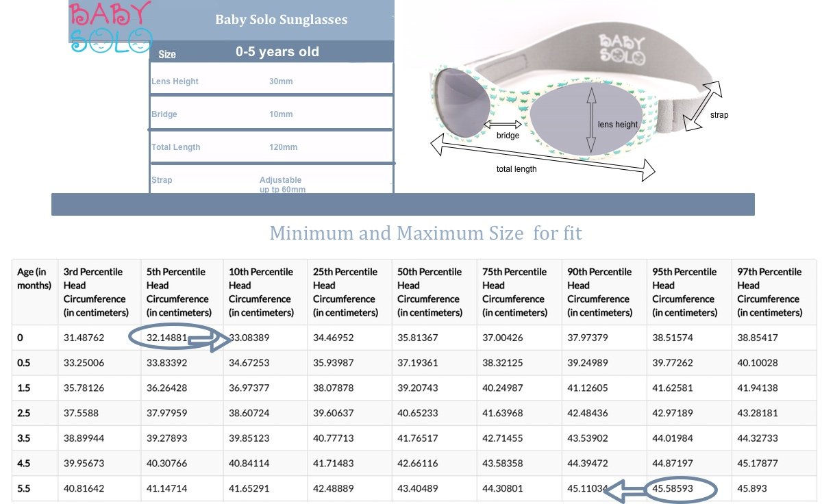Click the age '0.5' row label
Screen dimensions: 822x504
coord(24,363)
